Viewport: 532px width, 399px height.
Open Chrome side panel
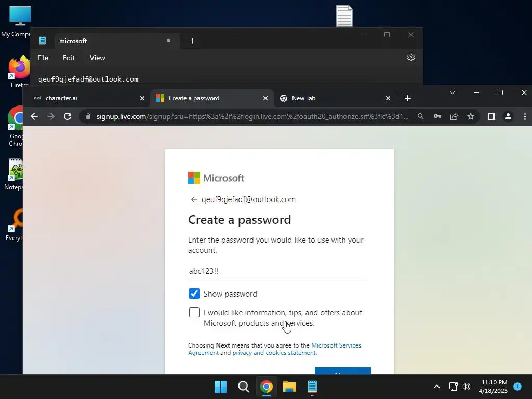pos(491,117)
